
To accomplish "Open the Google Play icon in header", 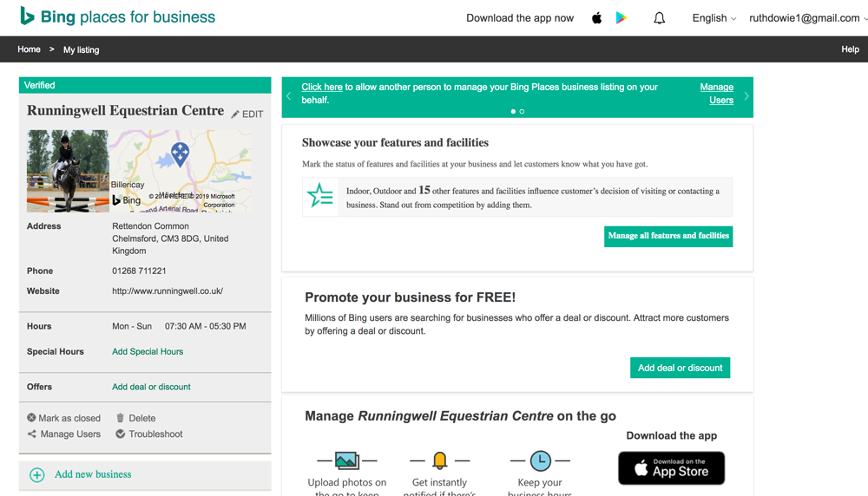I will [x=621, y=18].
